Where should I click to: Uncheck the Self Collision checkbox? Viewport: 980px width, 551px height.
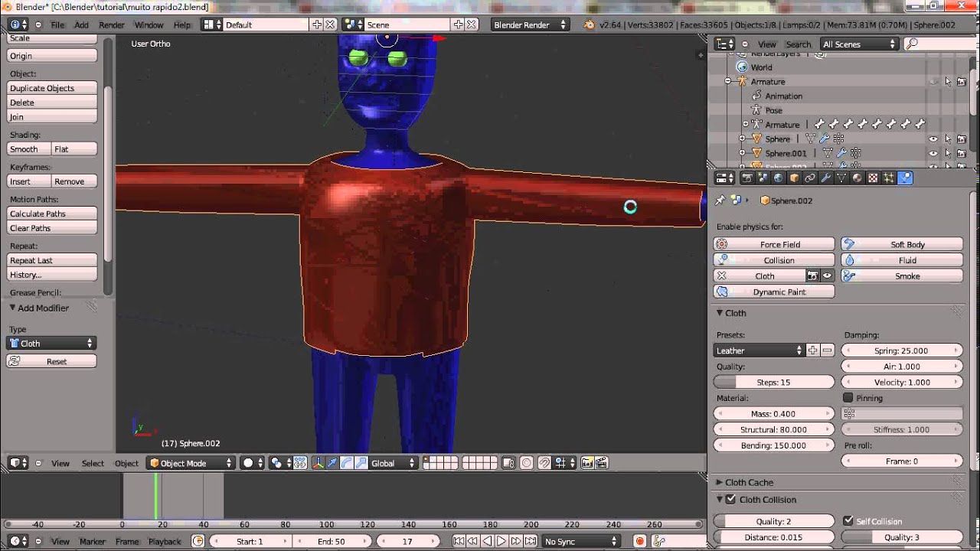point(848,521)
